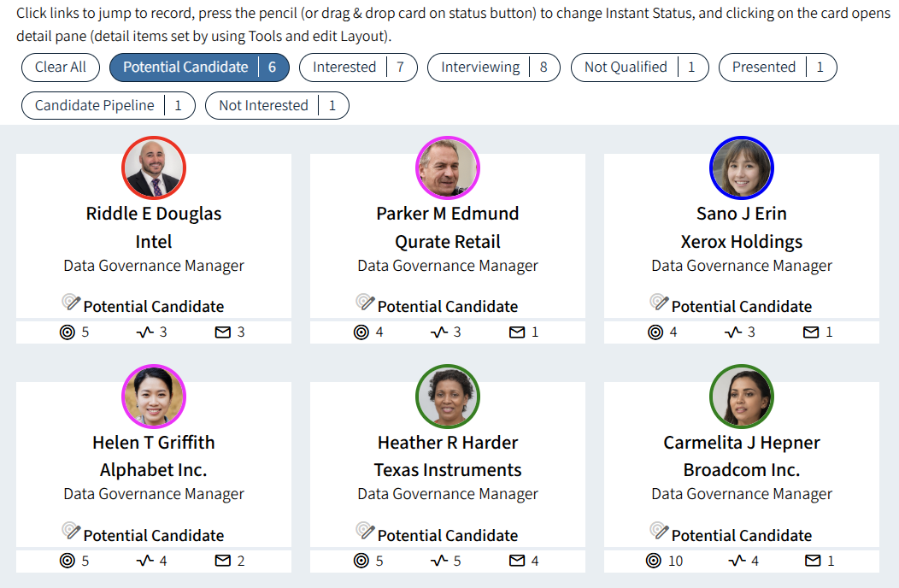Enable the Interviewing status filter
This screenshot has height=588, width=899.
(493, 68)
